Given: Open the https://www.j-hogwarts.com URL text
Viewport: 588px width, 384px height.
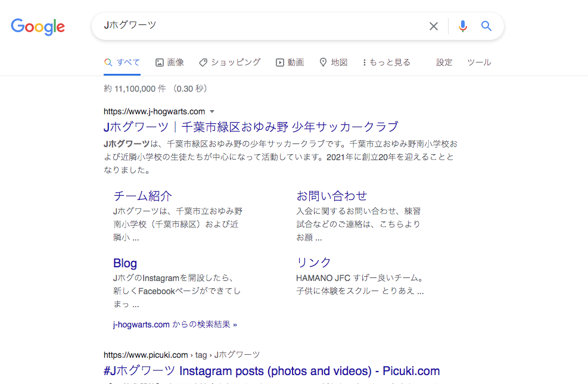Looking at the screenshot, I should click(154, 111).
